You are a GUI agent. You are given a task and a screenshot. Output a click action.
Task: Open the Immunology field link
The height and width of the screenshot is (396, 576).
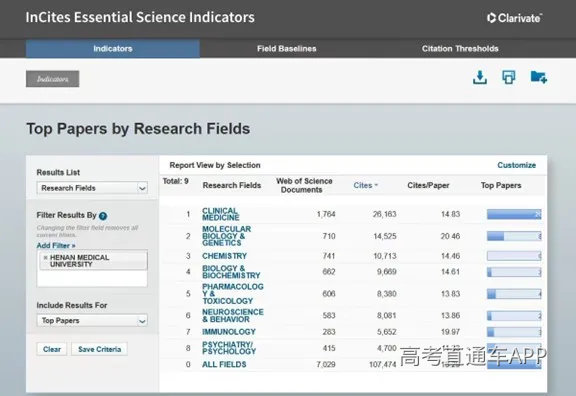(x=228, y=332)
